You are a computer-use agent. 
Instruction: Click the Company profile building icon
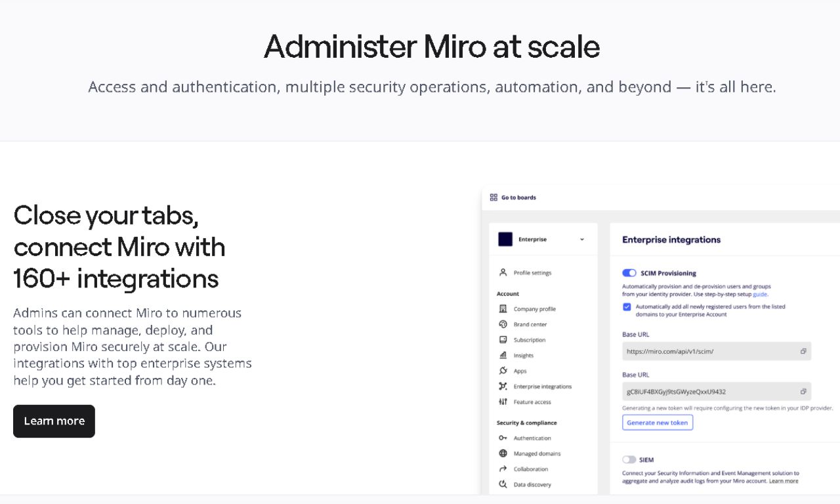[x=503, y=308]
